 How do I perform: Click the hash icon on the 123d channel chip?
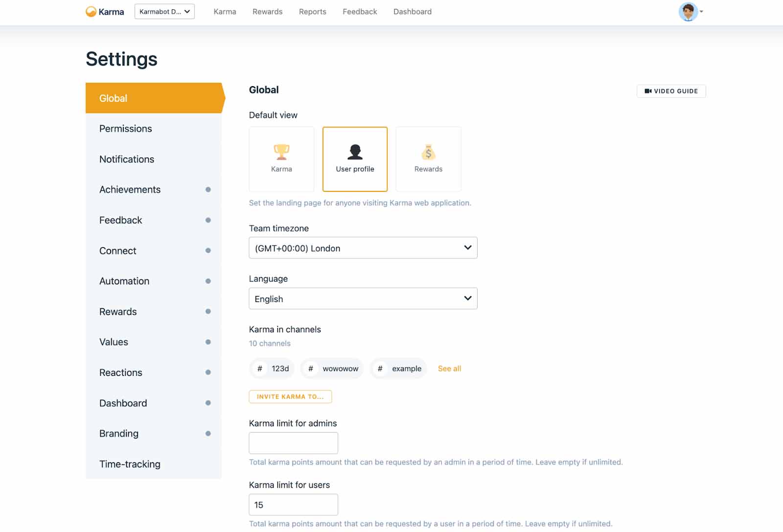click(x=259, y=369)
